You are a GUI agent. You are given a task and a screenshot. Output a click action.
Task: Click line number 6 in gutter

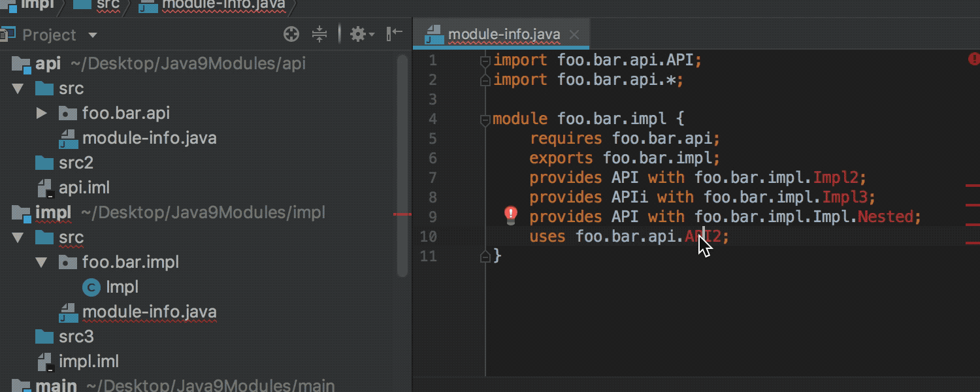coord(433,158)
